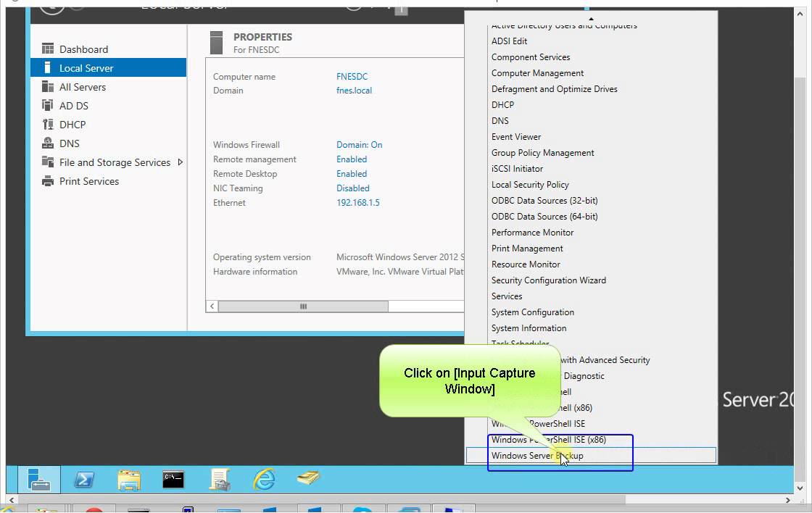Viewport: 812px width, 513px height.
Task: Click the Server Manager taskbar icon
Action: pos(39,480)
